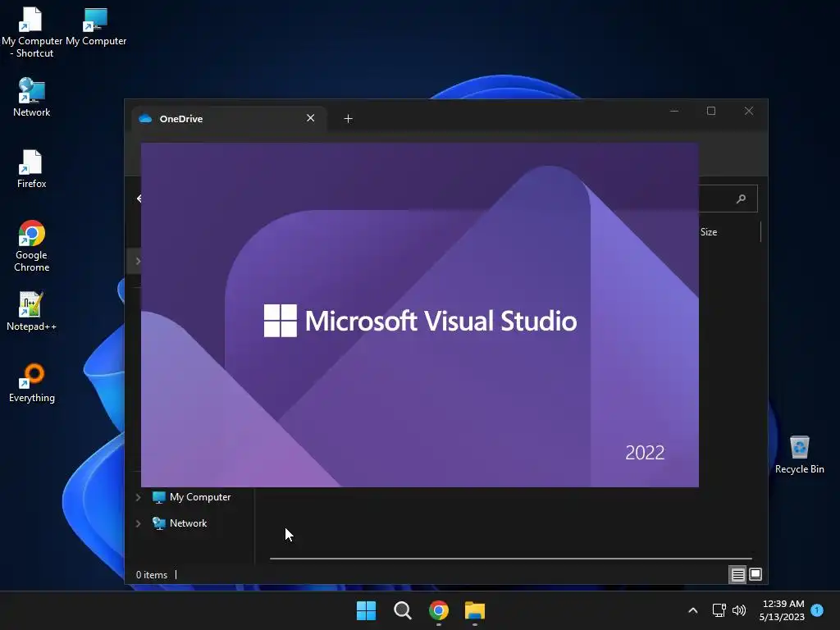Image resolution: width=840 pixels, height=630 pixels.
Task: Minimize the File Explorer window
Action: point(674,111)
